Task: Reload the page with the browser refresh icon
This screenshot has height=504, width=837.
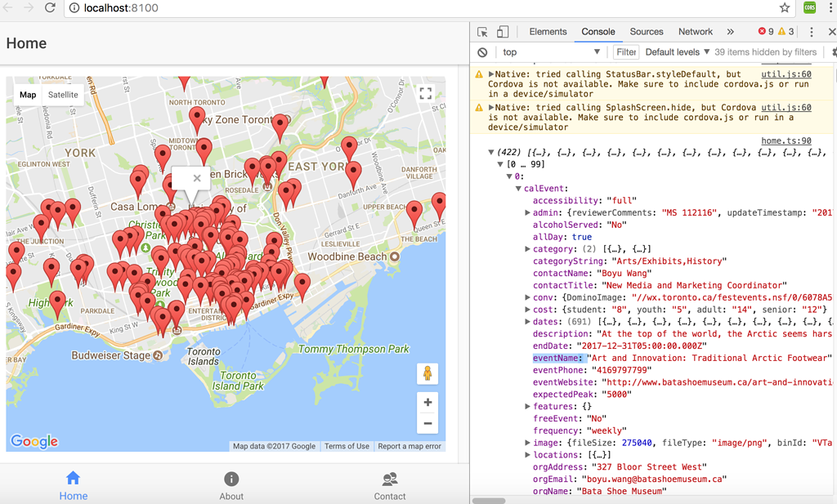Action: [50, 7]
